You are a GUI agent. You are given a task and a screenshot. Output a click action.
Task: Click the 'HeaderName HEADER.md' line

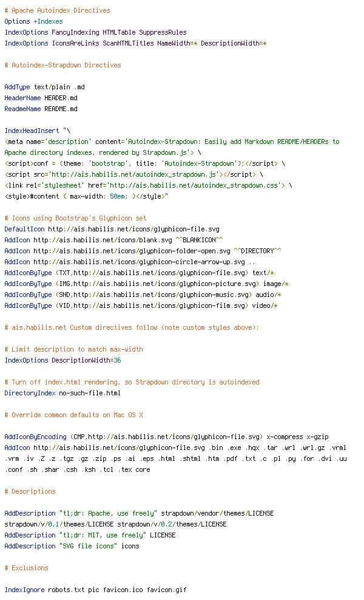coord(41,98)
